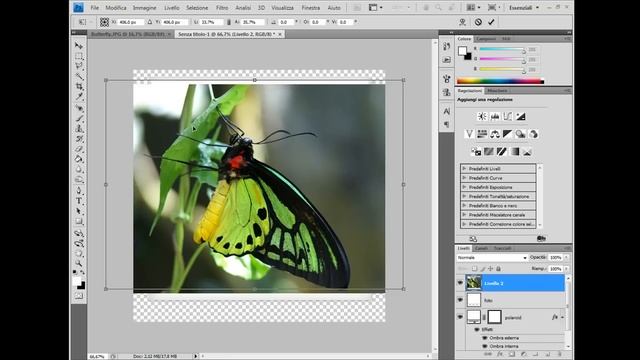Switch to warp mode icon in options bar
The width and height of the screenshot is (640, 360).
tap(462, 22)
